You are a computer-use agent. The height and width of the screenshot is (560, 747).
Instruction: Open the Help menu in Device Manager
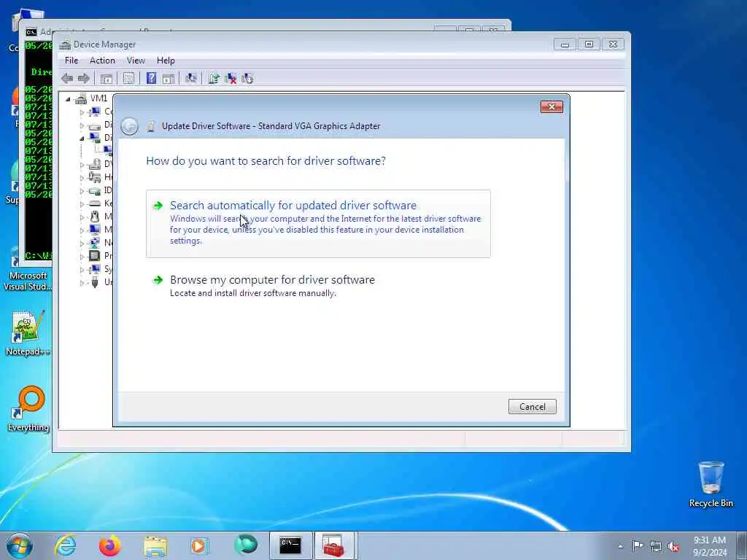coord(166,61)
